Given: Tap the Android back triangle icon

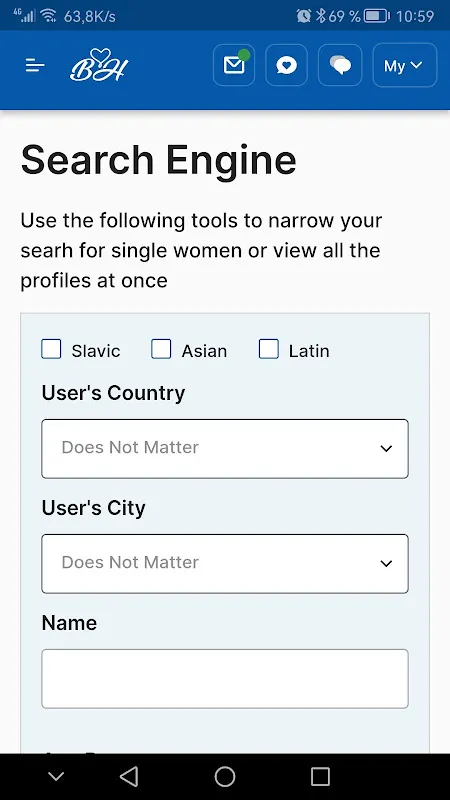Looking at the screenshot, I should [129, 777].
